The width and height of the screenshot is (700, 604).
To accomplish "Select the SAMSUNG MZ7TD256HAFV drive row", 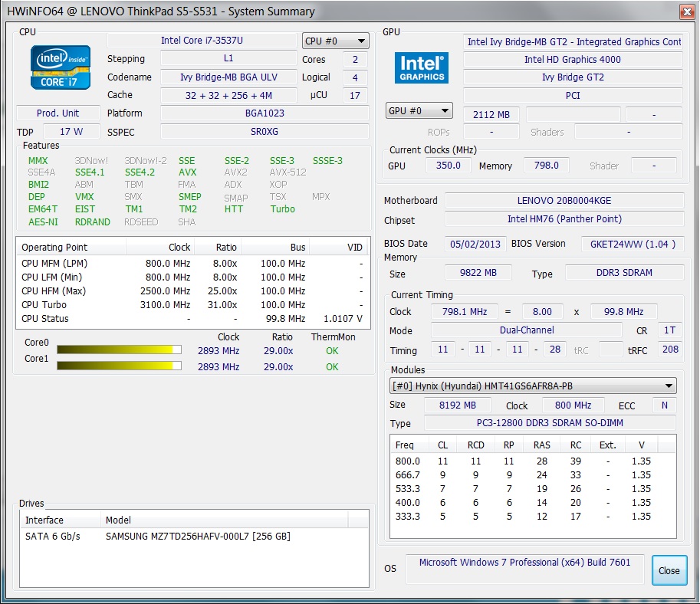I will (x=194, y=536).
